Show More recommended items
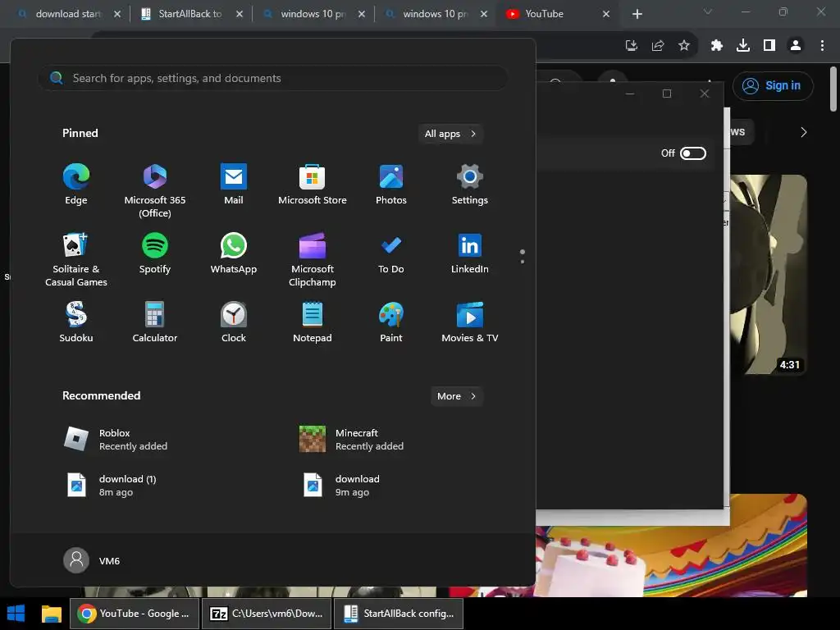 tap(457, 396)
